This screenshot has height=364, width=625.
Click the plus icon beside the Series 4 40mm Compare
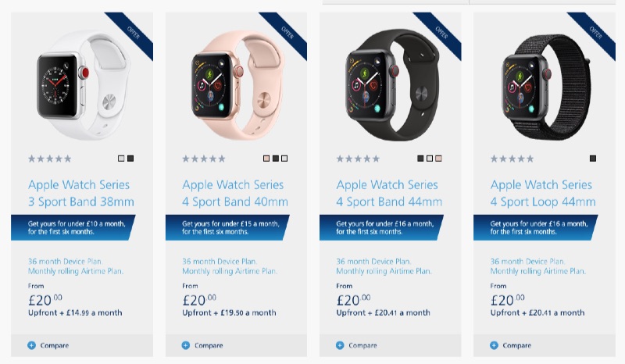pyautogui.click(x=186, y=345)
